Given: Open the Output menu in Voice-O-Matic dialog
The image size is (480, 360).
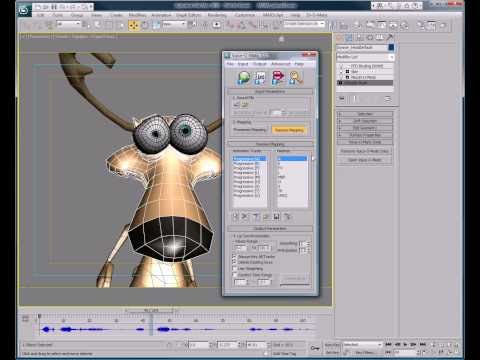Looking at the screenshot, I should pos(260,64).
